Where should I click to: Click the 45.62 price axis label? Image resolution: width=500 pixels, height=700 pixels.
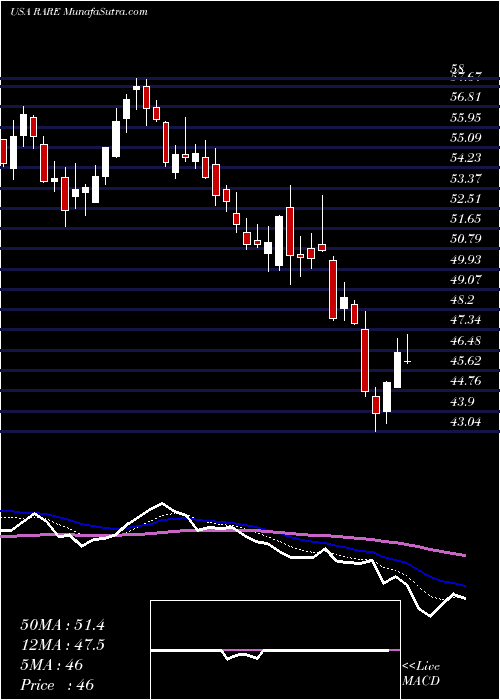pos(466,361)
